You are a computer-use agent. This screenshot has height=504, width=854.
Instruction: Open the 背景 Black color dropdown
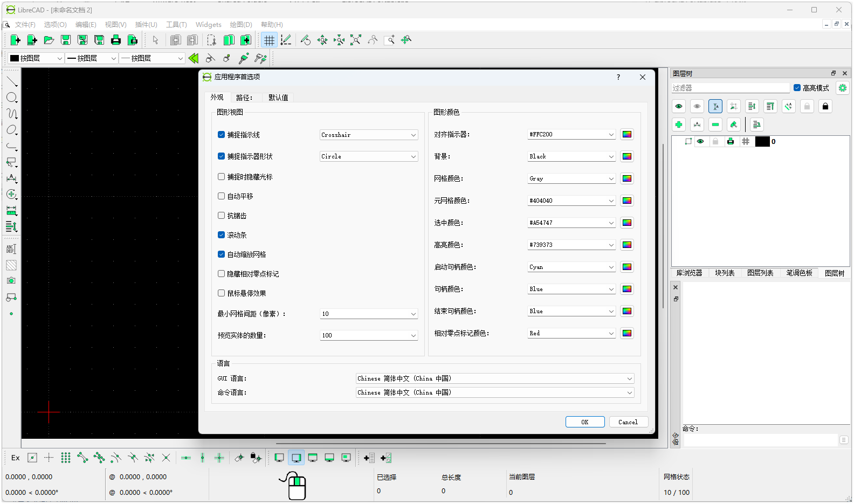pyautogui.click(x=571, y=156)
